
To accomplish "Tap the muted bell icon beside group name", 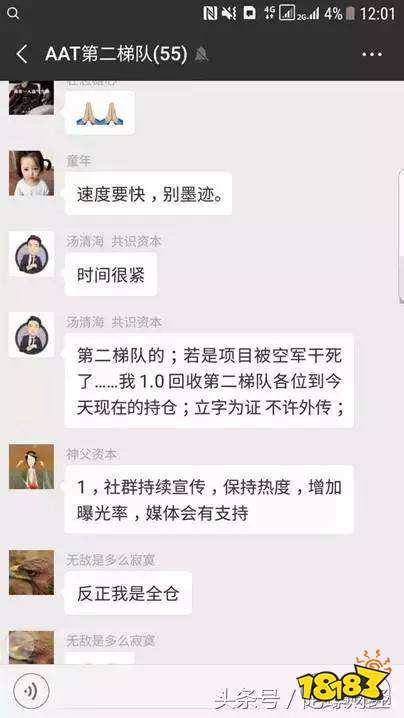I will click(201, 54).
